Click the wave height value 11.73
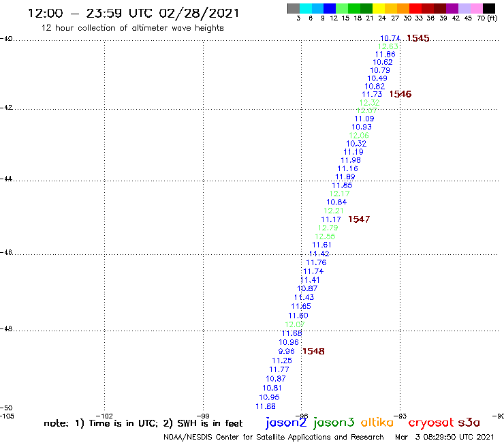Screen dimensions: 504x443 [x=372, y=94]
